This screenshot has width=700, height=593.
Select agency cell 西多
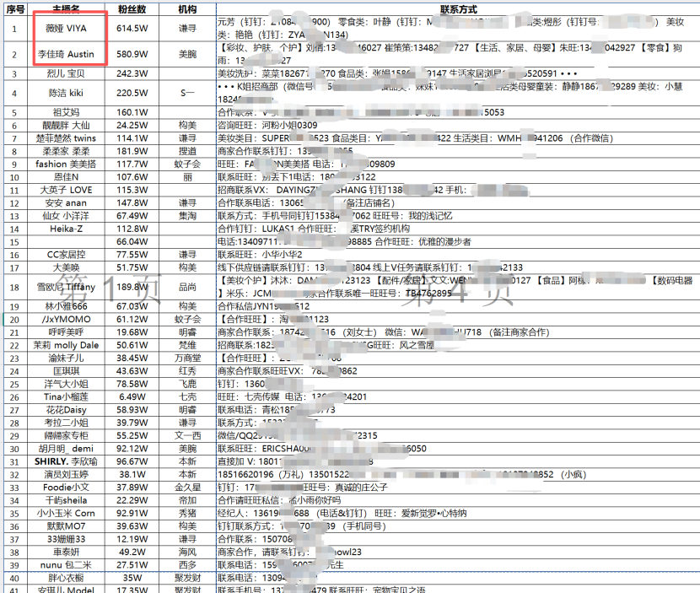(187, 566)
